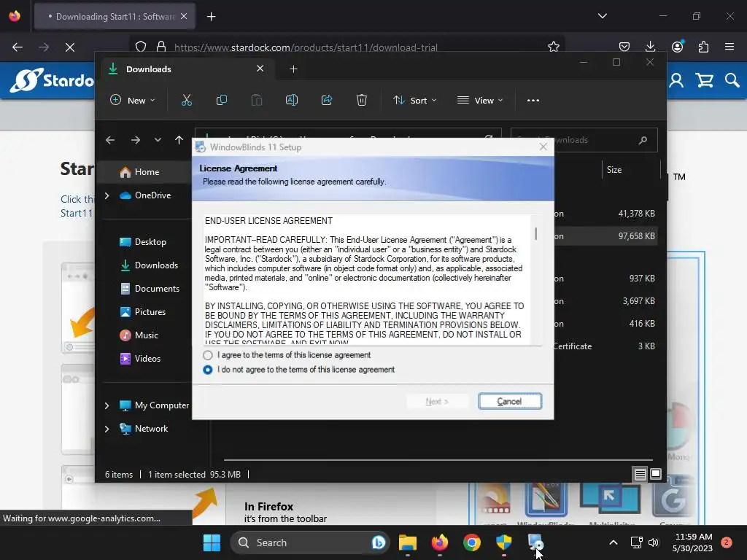This screenshot has width=747, height=560.
Task: Stop loading page in Firefox
Action: [70, 47]
